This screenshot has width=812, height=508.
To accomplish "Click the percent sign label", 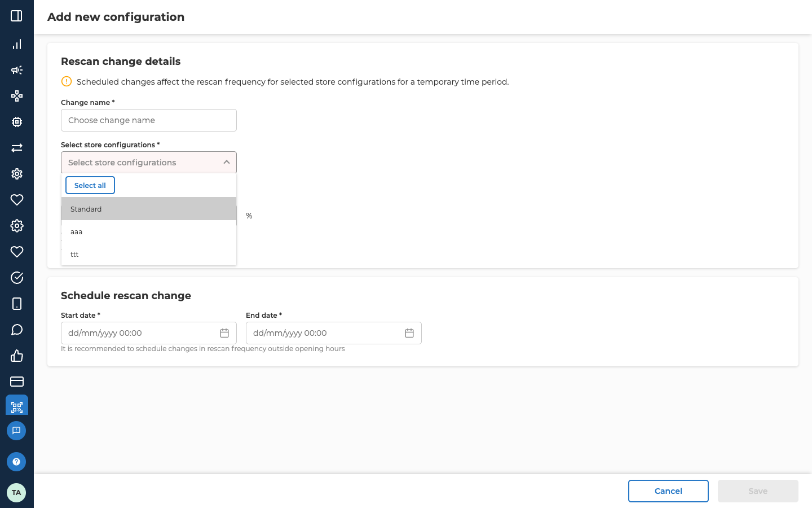I will coord(249,216).
